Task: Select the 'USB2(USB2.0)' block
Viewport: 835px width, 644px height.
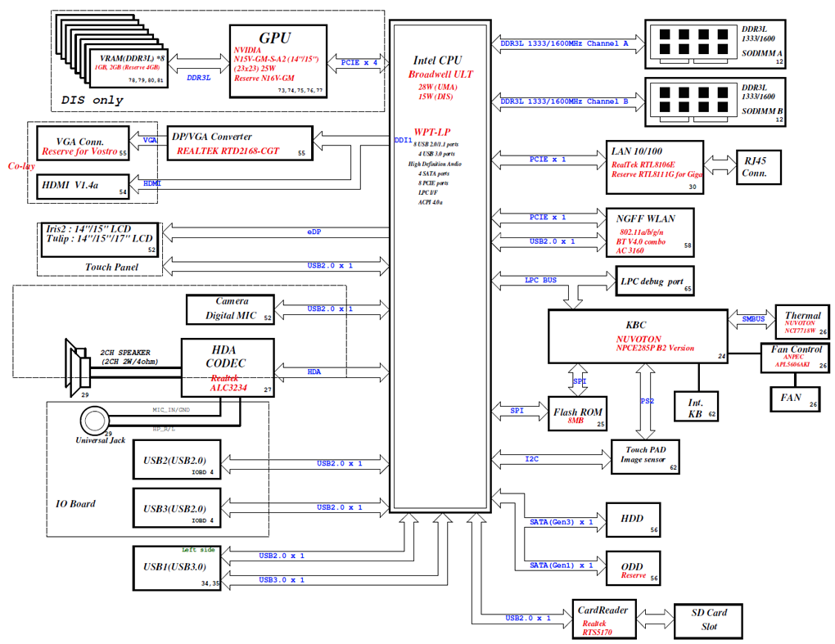Action: (x=176, y=459)
